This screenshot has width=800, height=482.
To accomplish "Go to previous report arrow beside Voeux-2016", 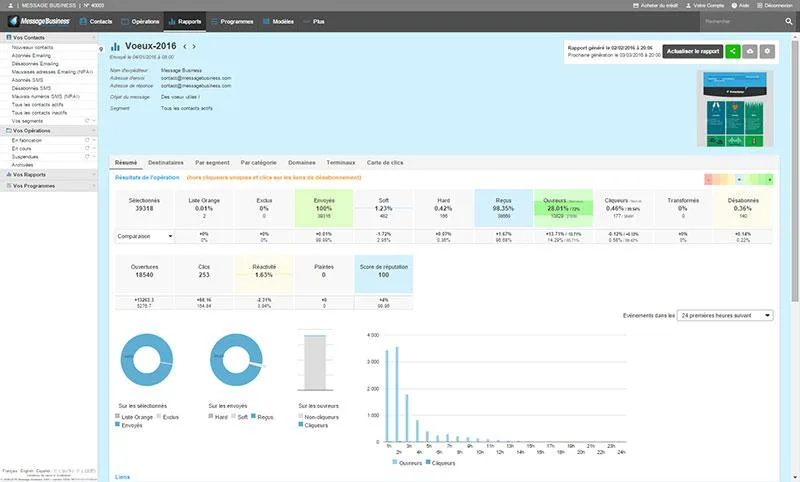I will click(185, 46).
